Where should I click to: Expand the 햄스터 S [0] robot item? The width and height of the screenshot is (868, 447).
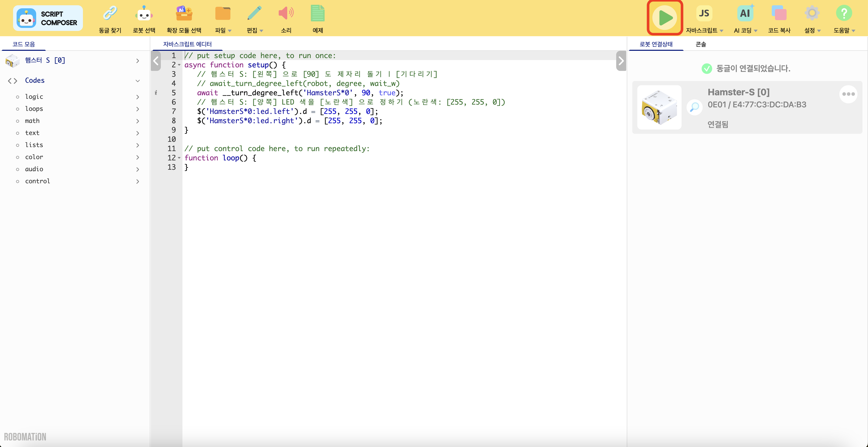pos(137,61)
